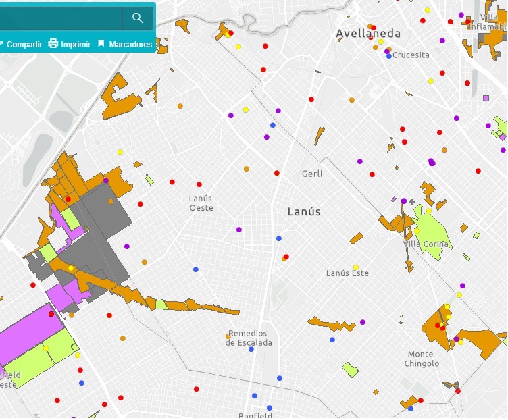This screenshot has height=420, width=508.
Task: Select the yellow dot above Lanús Este label
Action: click(x=356, y=267)
